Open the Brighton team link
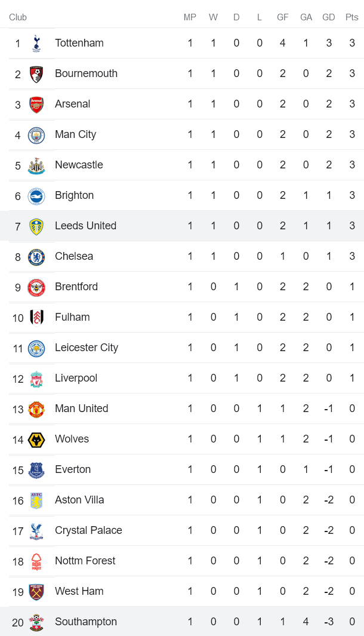The width and height of the screenshot is (364, 636). [74, 195]
